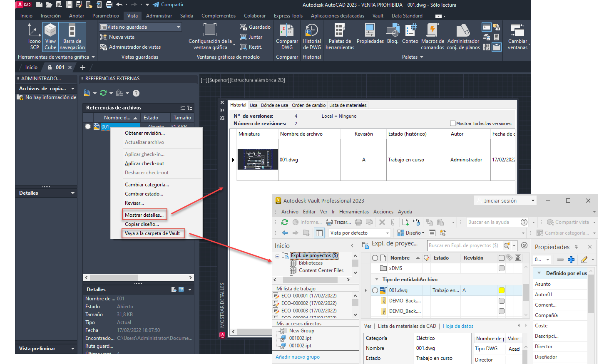Click help icon in Referencias Externas
The width and height of the screenshot is (604, 364).
136,93
